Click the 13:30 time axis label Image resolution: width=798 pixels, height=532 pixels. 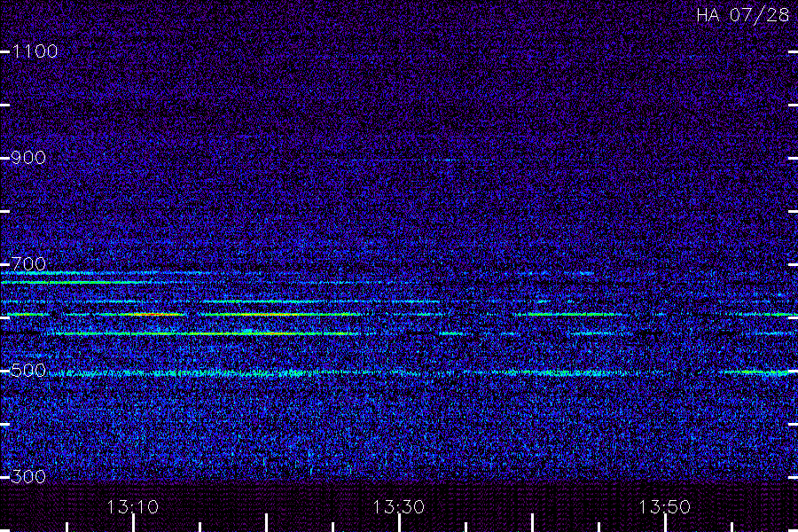(398, 507)
